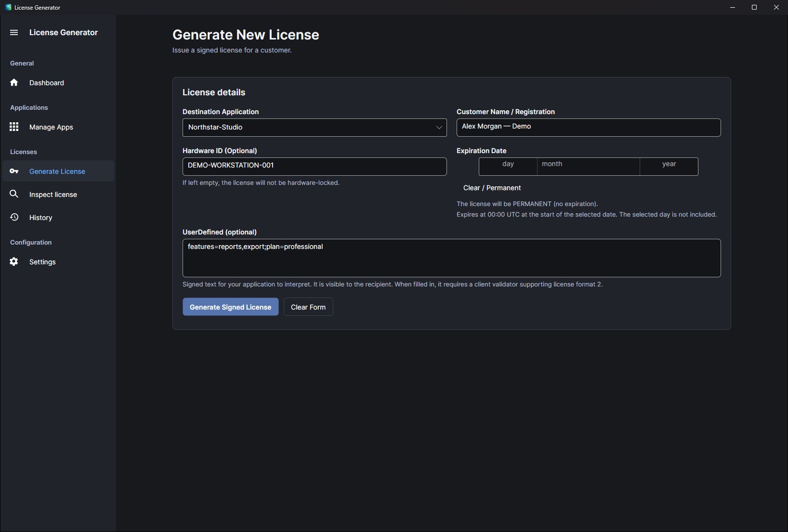Select Generate License in sidebar

pyautogui.click(x=58, y=171)
